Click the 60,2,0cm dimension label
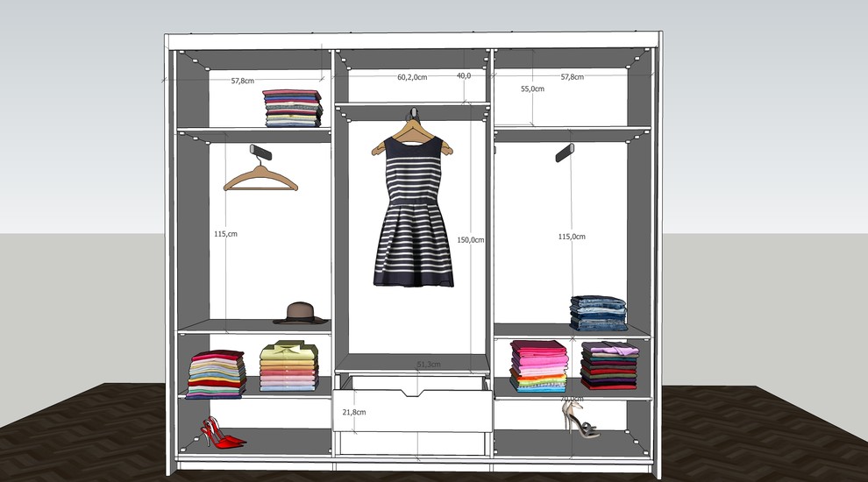Image resolution: width=868 pixels, height=482 pixels. [412, 77]
